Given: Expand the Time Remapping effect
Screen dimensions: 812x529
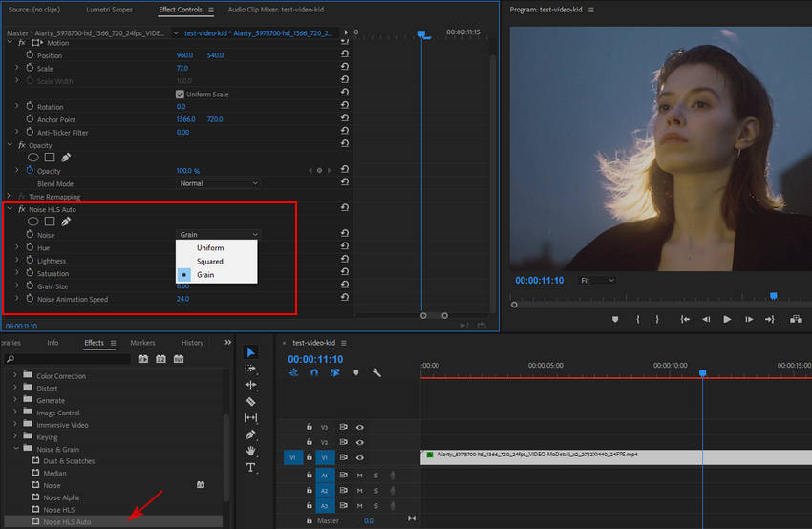Looking at the screenshot, I should pos(9,196).
